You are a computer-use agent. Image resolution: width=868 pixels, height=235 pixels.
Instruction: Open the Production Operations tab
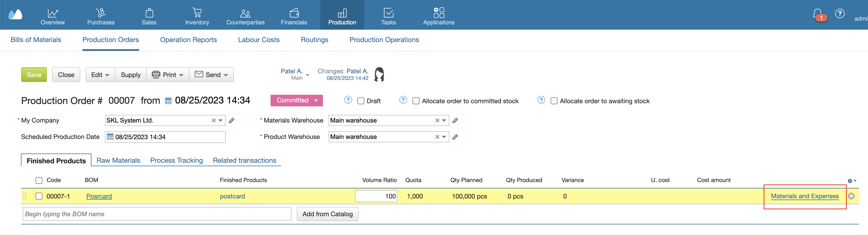coord(384,40)
